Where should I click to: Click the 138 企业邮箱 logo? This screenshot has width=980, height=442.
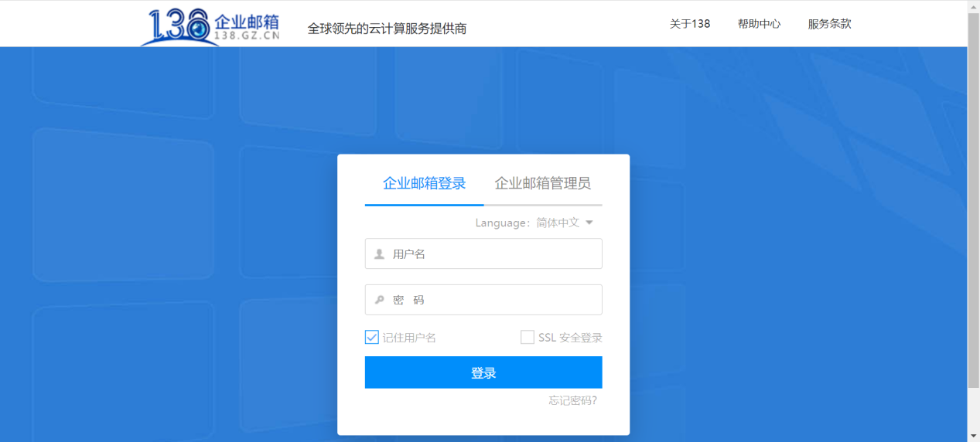coord(210,26)
